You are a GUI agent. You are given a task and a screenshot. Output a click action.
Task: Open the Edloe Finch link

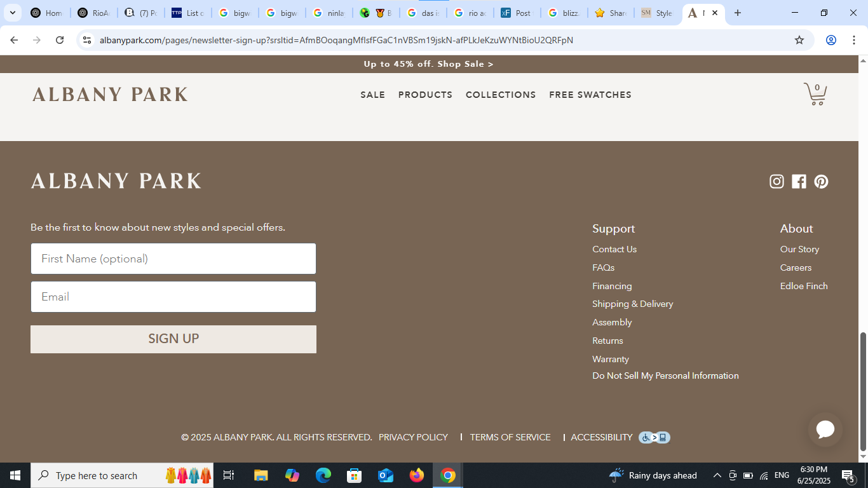point(804,286)
